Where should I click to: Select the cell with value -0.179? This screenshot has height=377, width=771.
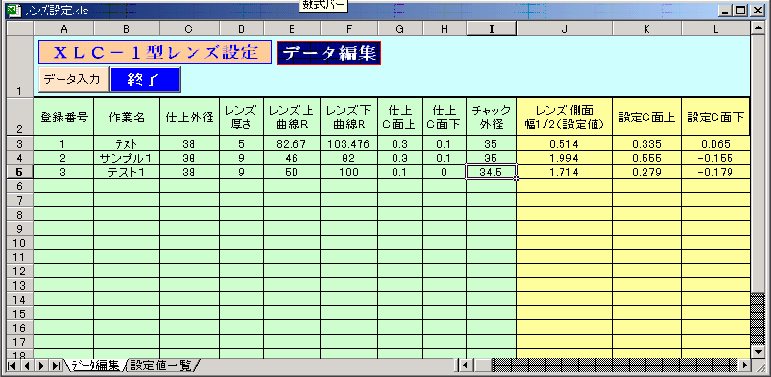pyautogui.click(x=715, y=172)
